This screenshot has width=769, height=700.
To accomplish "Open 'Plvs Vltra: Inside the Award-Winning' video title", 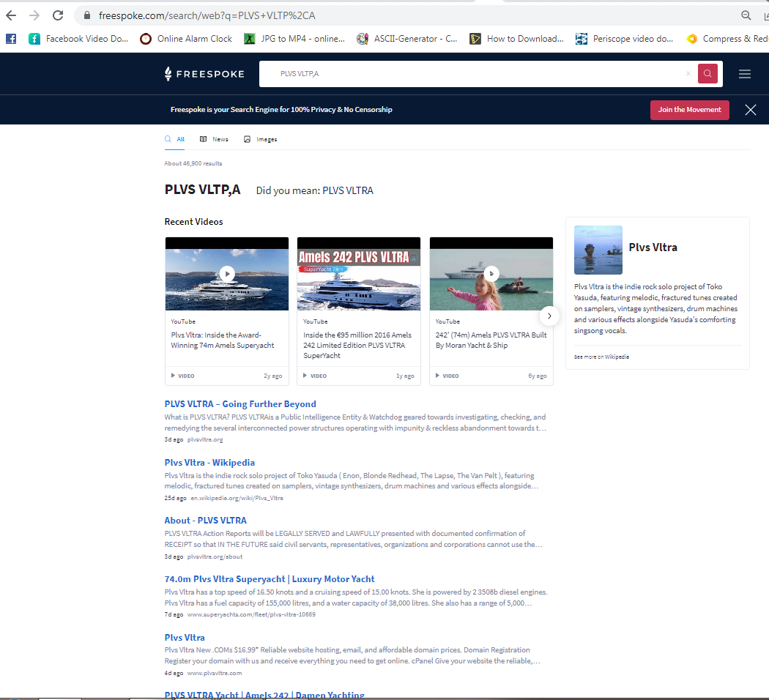I will click(222, 340).
